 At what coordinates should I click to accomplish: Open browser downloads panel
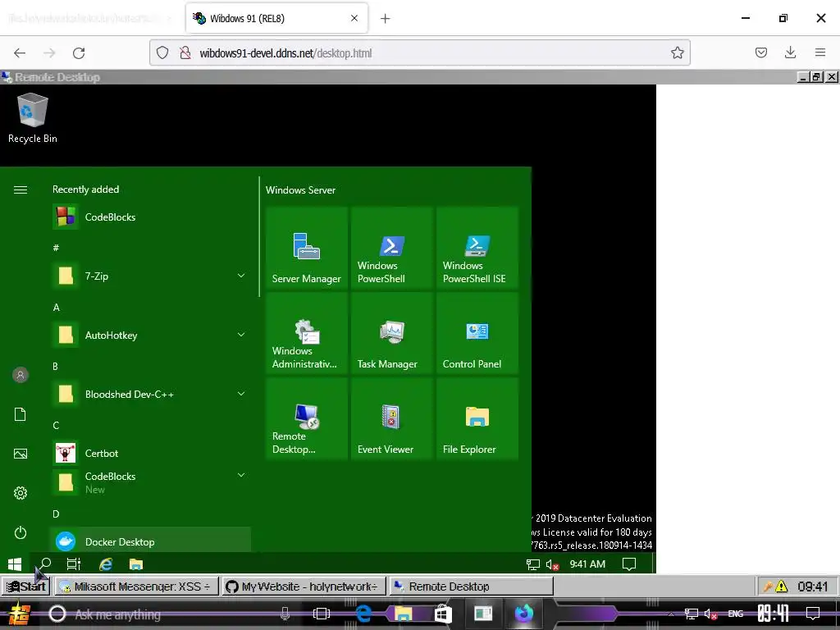790,52
